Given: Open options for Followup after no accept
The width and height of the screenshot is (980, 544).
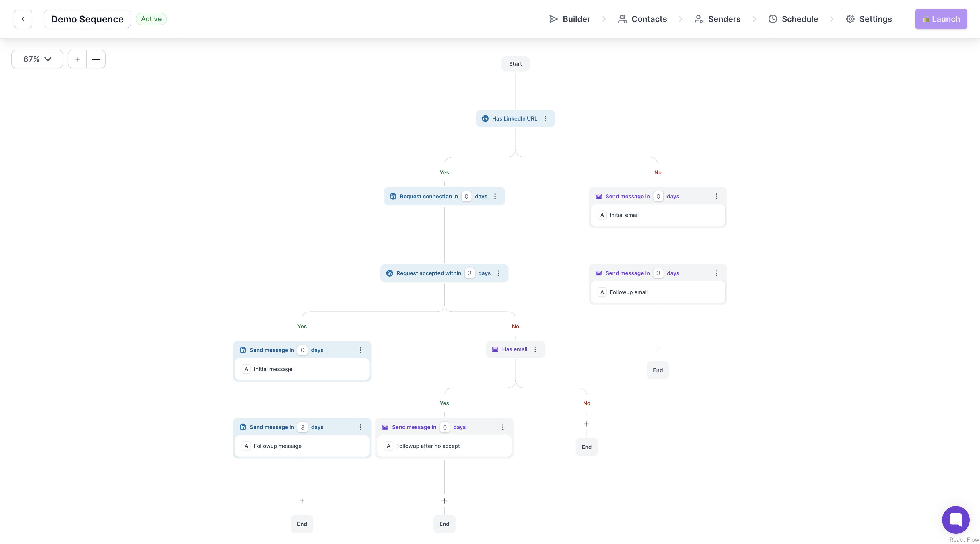Looking at the screenshot, I should tap(503, 427).
